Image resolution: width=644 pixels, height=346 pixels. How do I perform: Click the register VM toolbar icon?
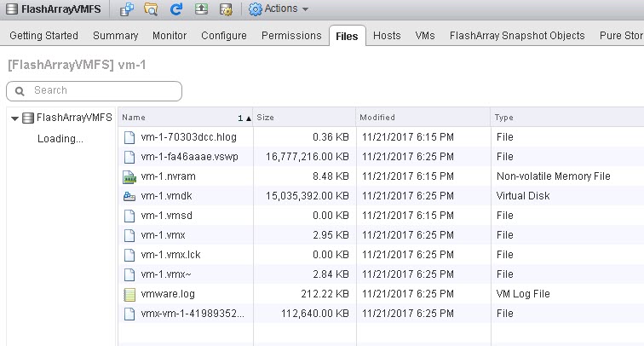coord(126,9)
